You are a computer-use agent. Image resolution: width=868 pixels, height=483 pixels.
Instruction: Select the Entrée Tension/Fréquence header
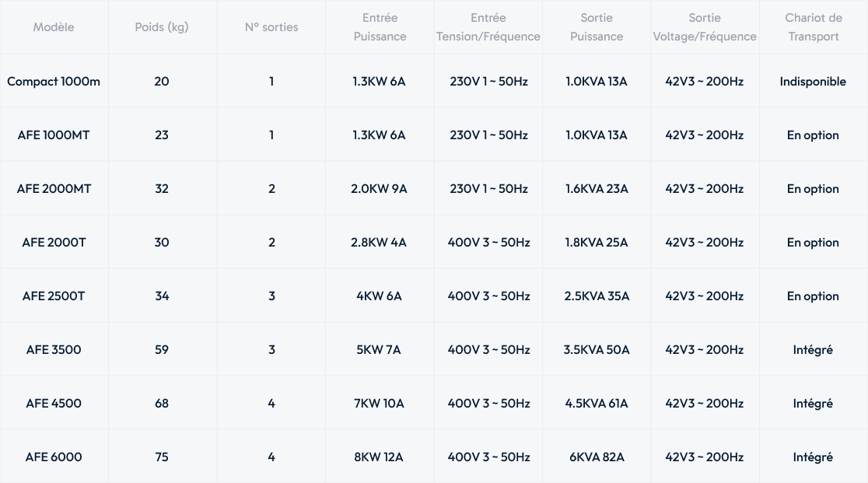(488, 27)
